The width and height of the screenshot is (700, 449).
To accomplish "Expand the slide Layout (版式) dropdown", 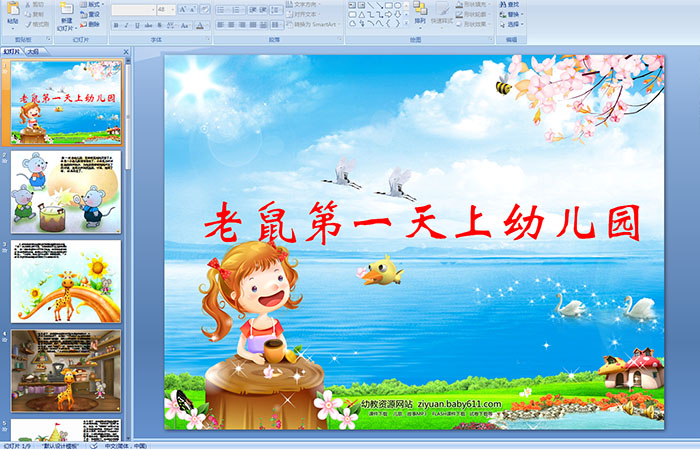I will [x=92, y=5].
